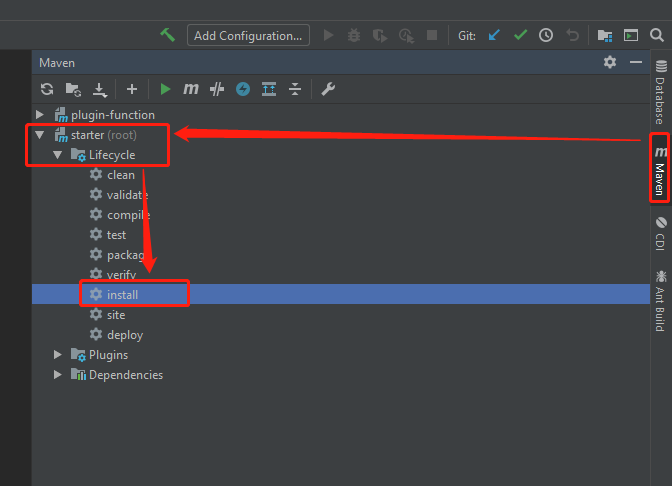The image size is (672, 486).
Task: Click Show Dependencies diagram icon
Action: click(x=269, y=89)
